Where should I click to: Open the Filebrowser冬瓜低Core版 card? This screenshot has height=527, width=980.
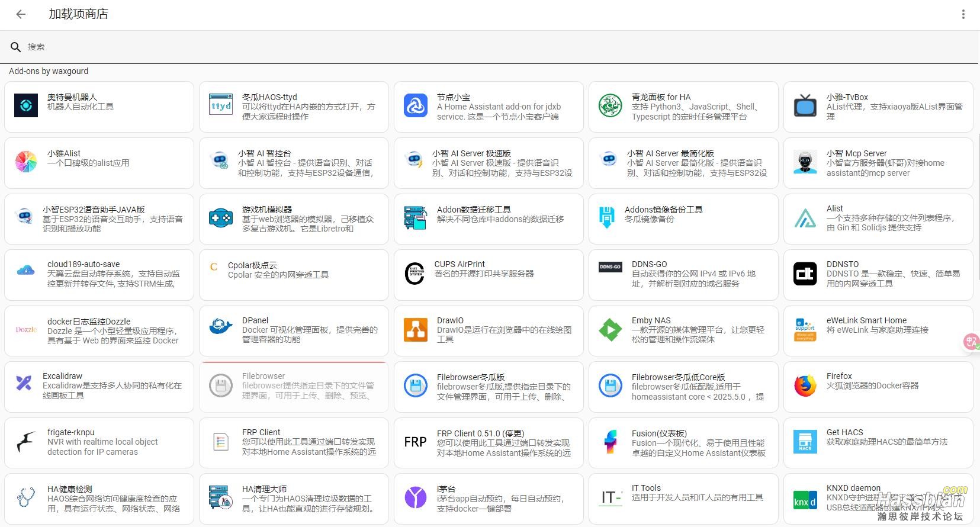pyautogui.click(x=683, y=387)
